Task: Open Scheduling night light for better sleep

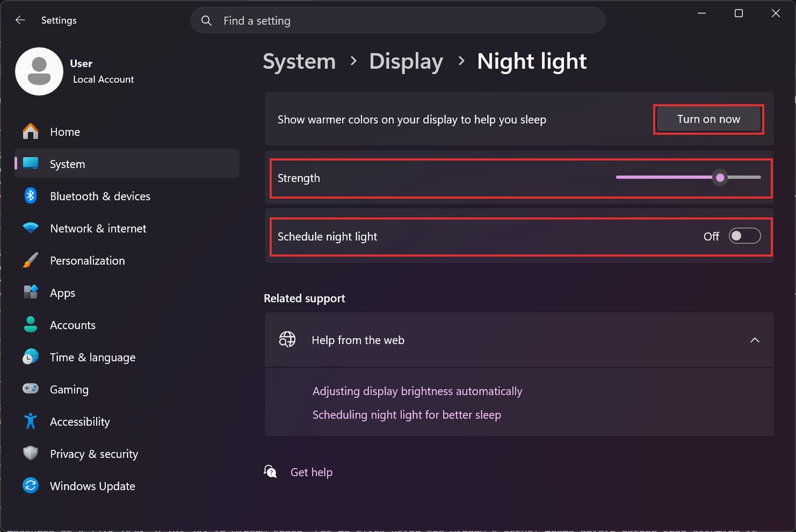Action: [407, 414]
